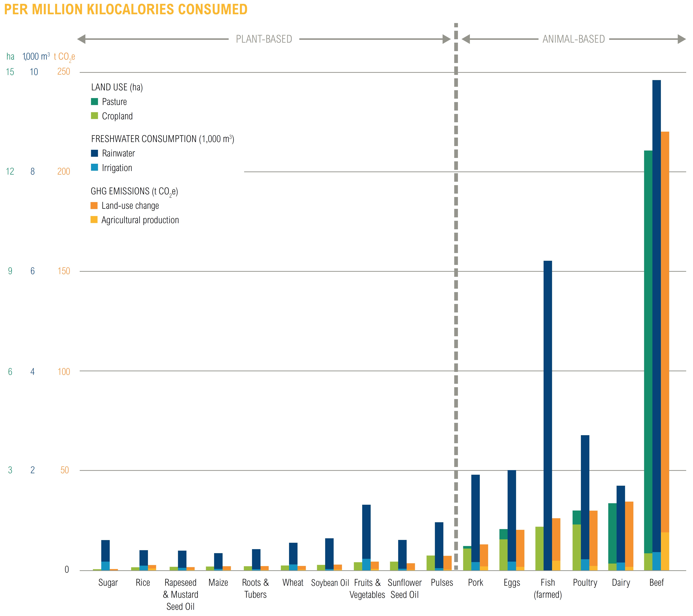Click the Beef axis label

(656, 582)
